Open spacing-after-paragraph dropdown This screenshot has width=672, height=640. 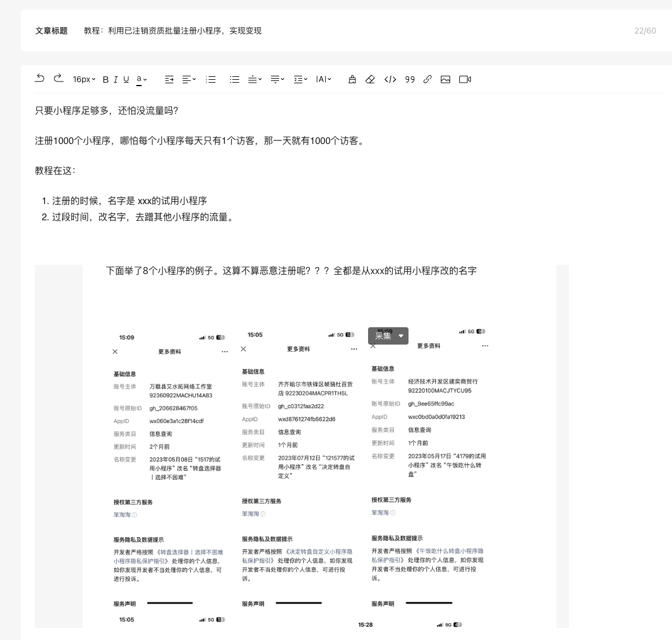coord(277,79)
